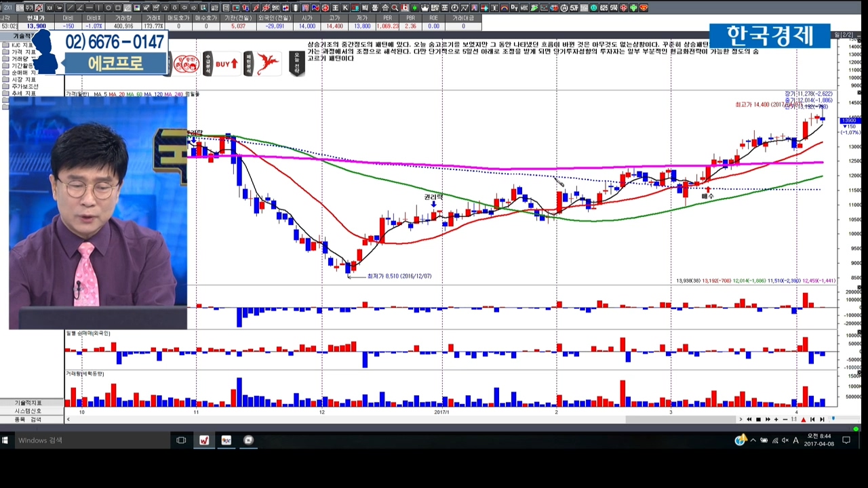Image resolution: width=868 pixels, height=488 pixels.
Task: Click the '2X1' layout button
Action: click(x=9, y=8)
